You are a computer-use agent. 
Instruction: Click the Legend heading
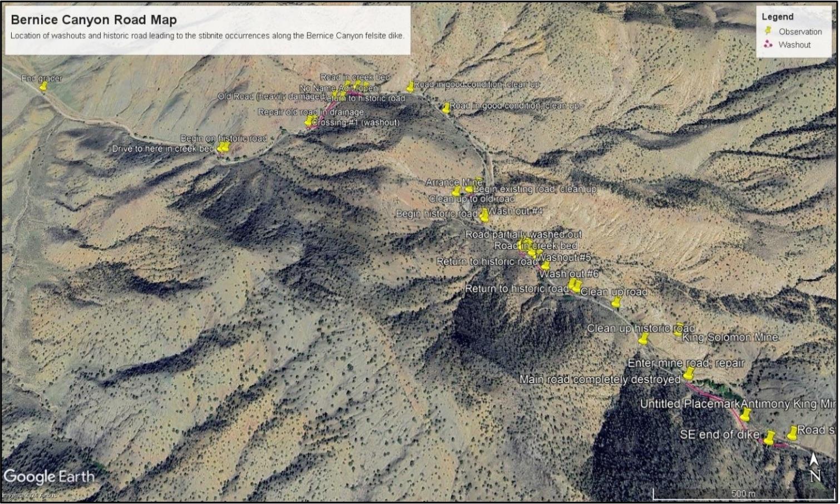pos(777,17)
